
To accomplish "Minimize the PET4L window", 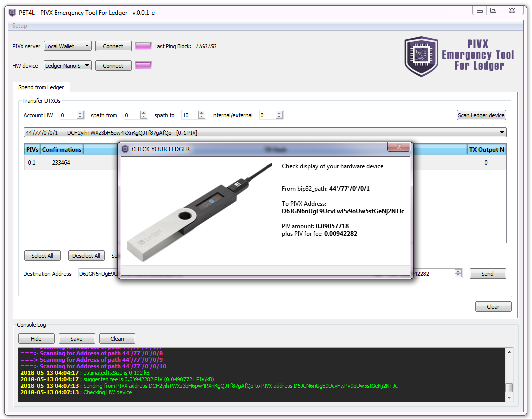I will tap(479, 10).
